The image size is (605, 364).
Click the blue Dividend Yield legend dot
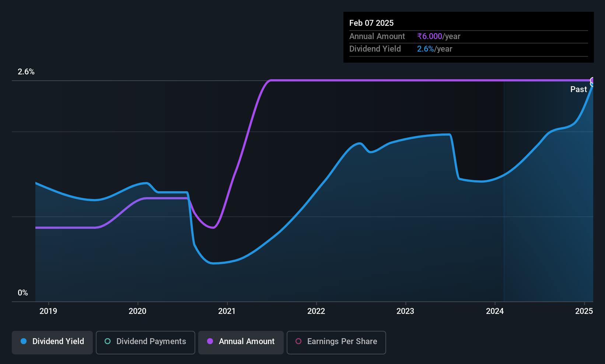point(24,341)
